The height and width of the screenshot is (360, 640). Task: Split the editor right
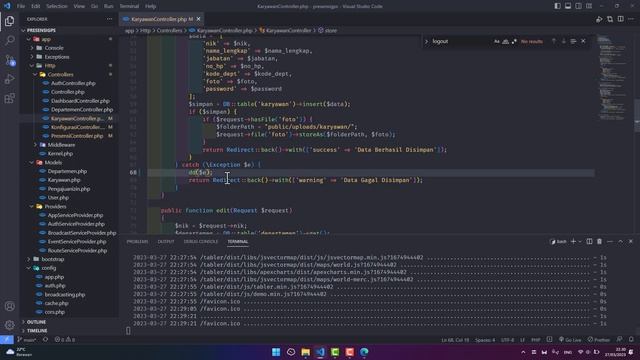(x=620, y=19)
